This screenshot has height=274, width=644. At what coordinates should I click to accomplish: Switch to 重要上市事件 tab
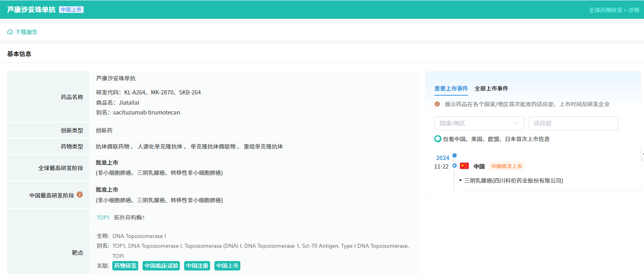tap(451, 89)
